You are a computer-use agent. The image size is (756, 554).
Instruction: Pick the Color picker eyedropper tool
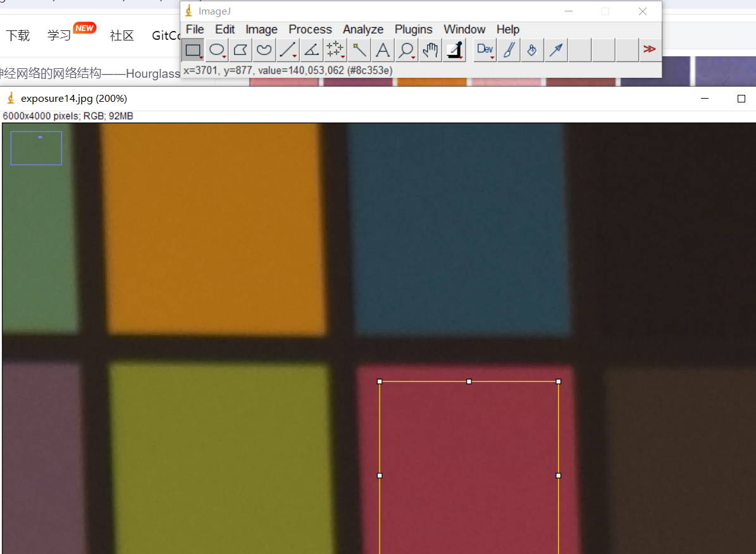454,50
